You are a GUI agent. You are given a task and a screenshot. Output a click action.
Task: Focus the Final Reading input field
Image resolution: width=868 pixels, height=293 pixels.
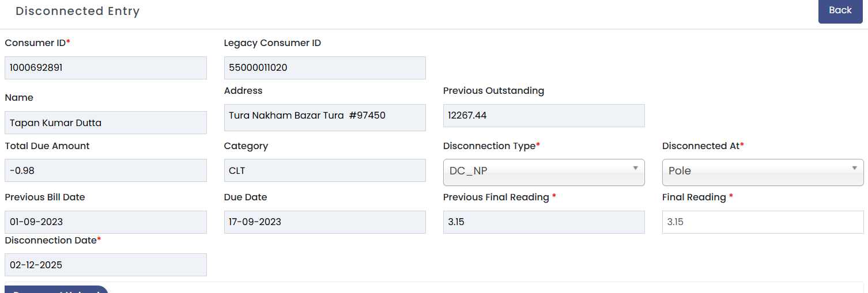tap(762, 222)
